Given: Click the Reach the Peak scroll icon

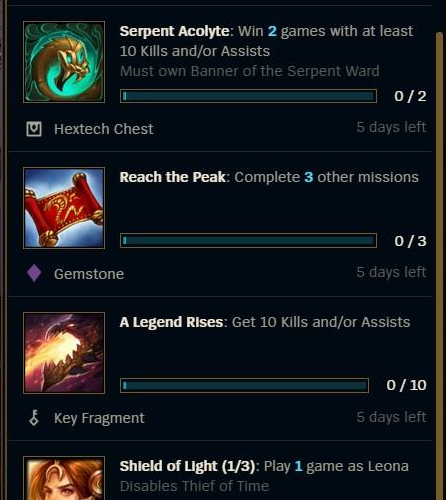Looking at the screenshot, I should click(x=64, y=208).
